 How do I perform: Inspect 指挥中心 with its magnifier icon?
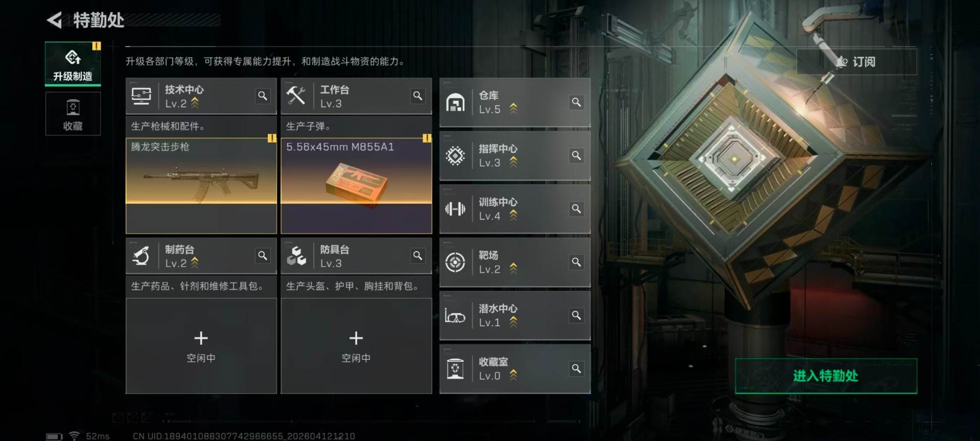point(576,156)
